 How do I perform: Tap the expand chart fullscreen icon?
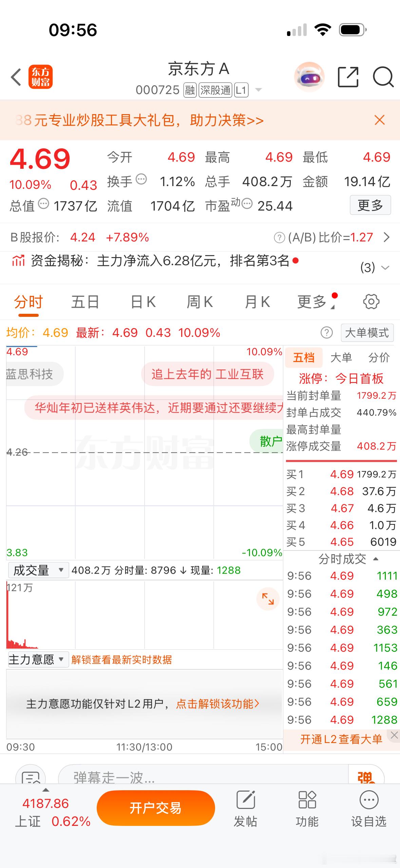268,599
